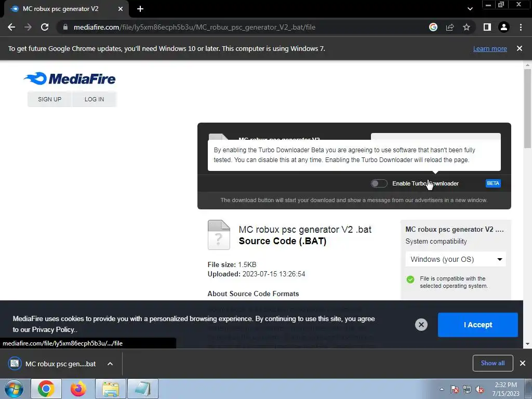Click the browser forward arrow
Viewport: 532px width, 399px height.
point(28,27)
